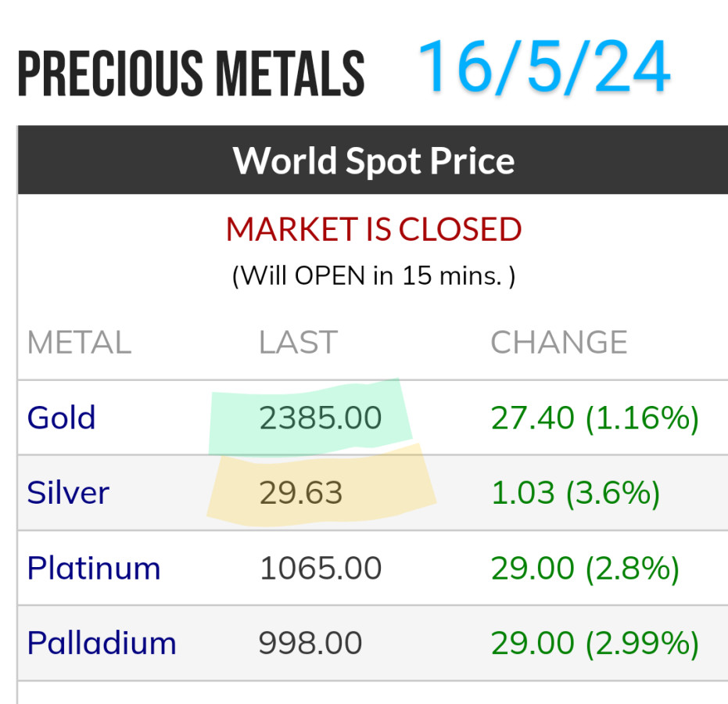728x704 pixels.
Task: Click the green-highlighted gold price 2385.00
Action: 321,418
